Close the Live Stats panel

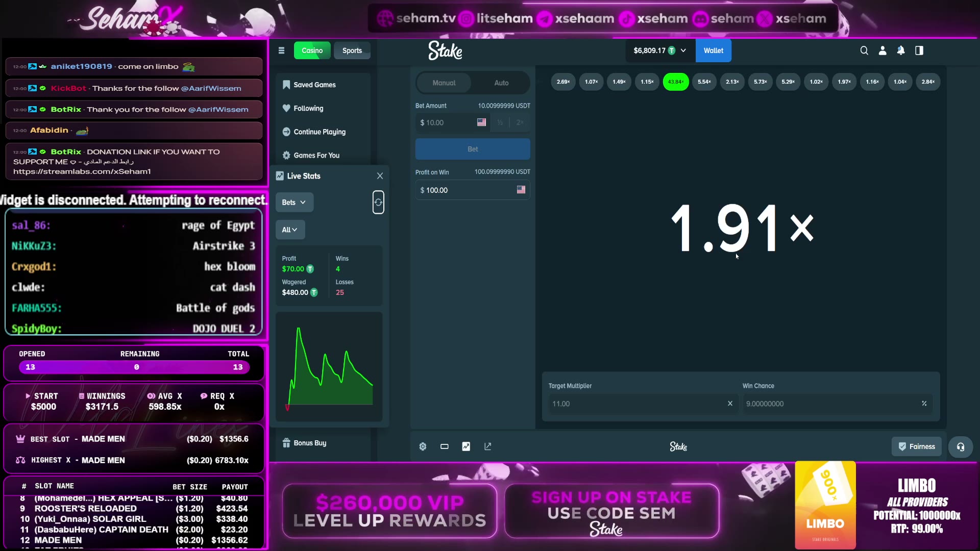click(x=380, y=176)
